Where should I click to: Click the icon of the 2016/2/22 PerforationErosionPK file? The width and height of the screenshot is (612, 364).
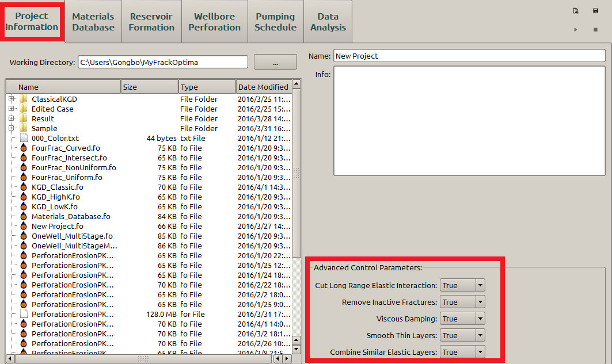(24, 285)
